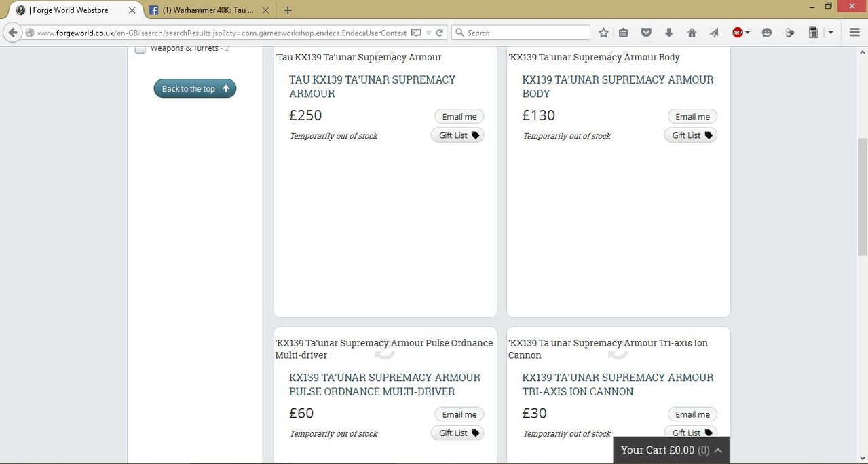Go to the browser Home page

[692, 33]
